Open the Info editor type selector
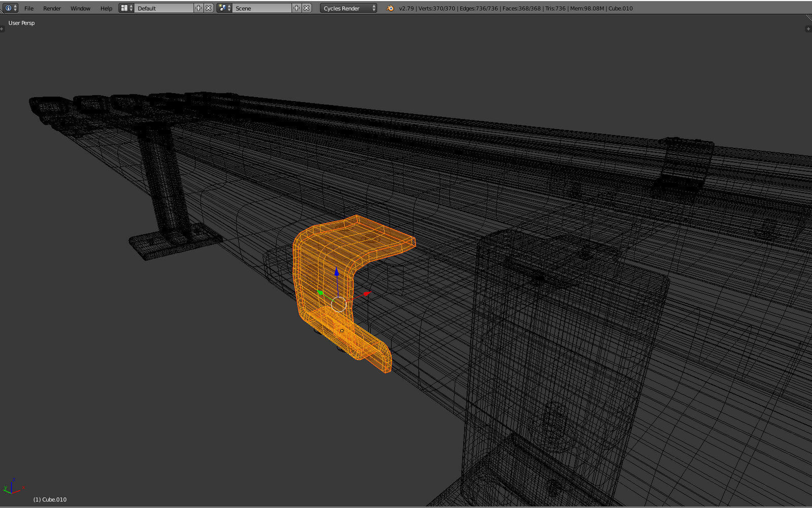The width and height of the screenshot is (812, 508). [10, 8]
